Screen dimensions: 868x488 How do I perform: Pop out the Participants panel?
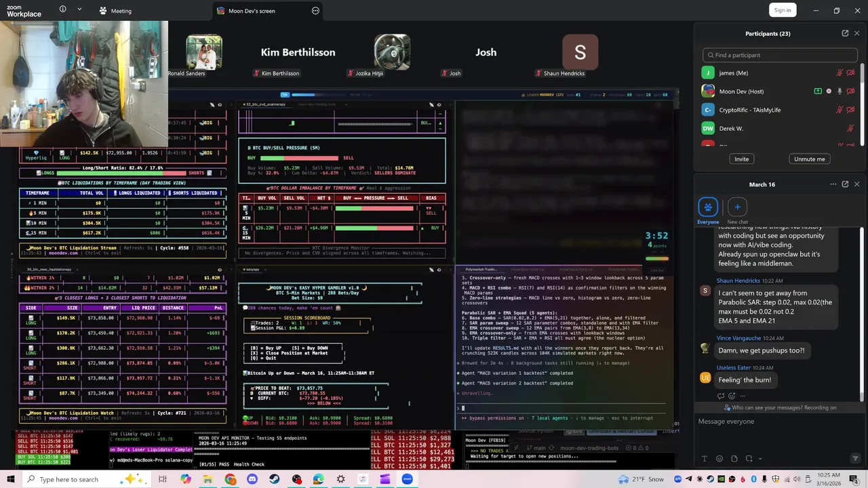tap(845, 33)
